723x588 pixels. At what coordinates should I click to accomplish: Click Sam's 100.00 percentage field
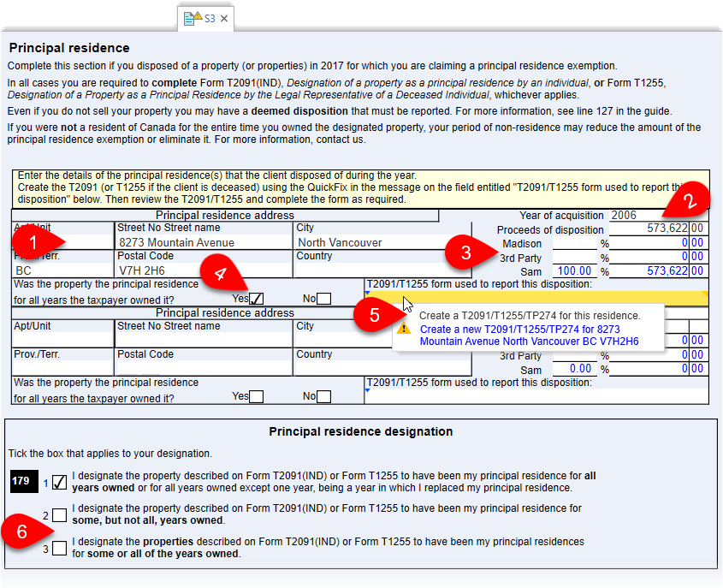(x=574, y=270)
